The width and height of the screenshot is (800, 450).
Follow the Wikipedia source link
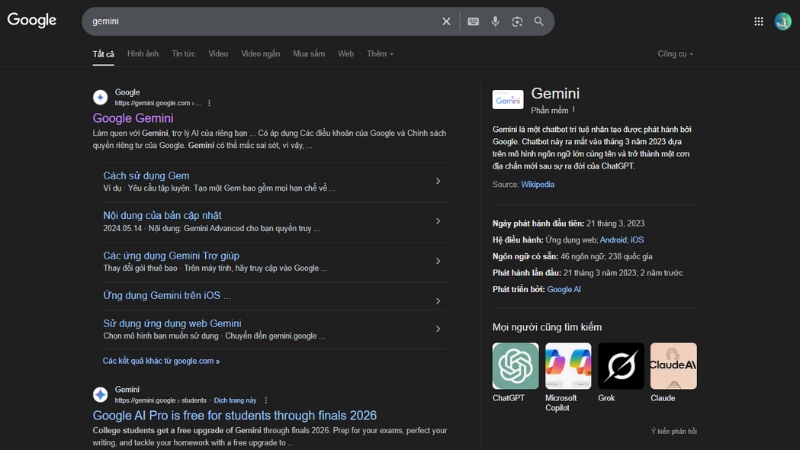537,184
